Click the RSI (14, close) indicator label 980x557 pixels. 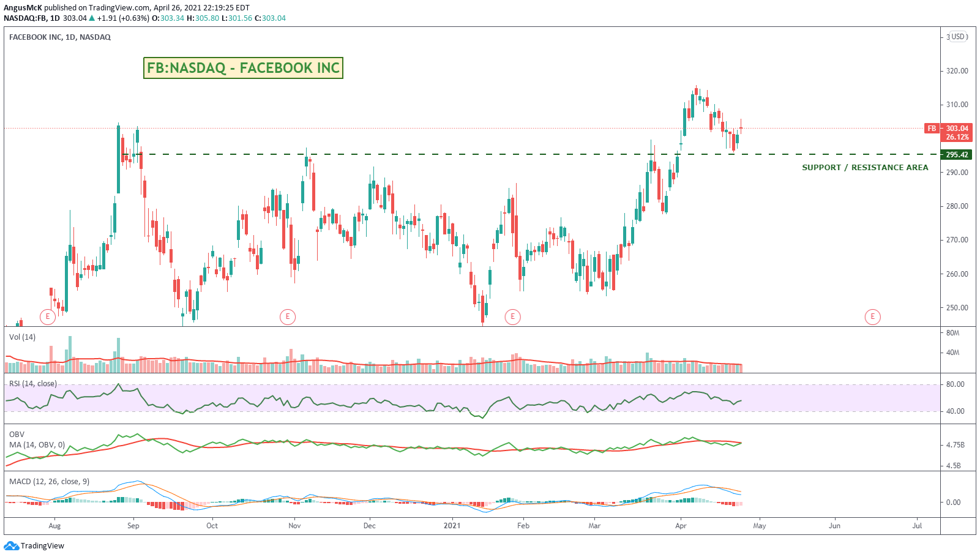33,384
